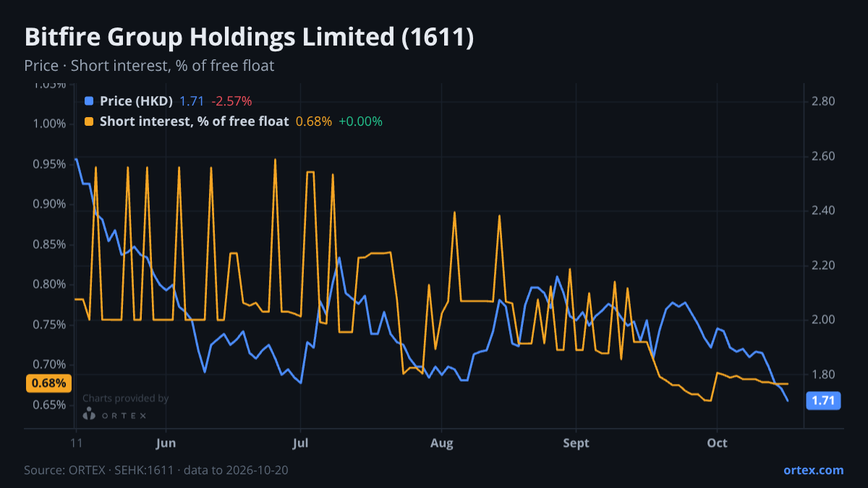Click the 2.60 right axis label
This screenshot has width=868, height=488.
click(824, 156)
